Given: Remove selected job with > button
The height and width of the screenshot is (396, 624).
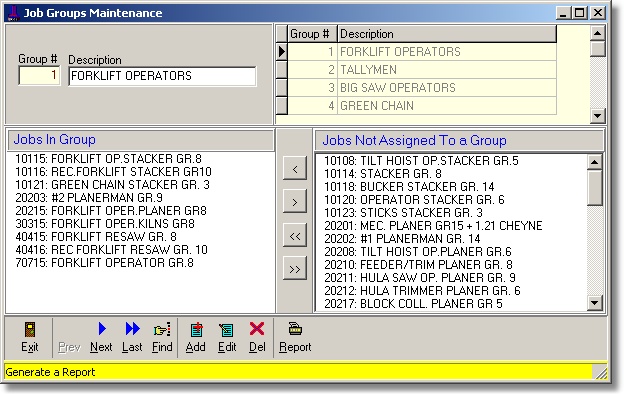Looking at the screenshot, I should click(x=295, y=202).
